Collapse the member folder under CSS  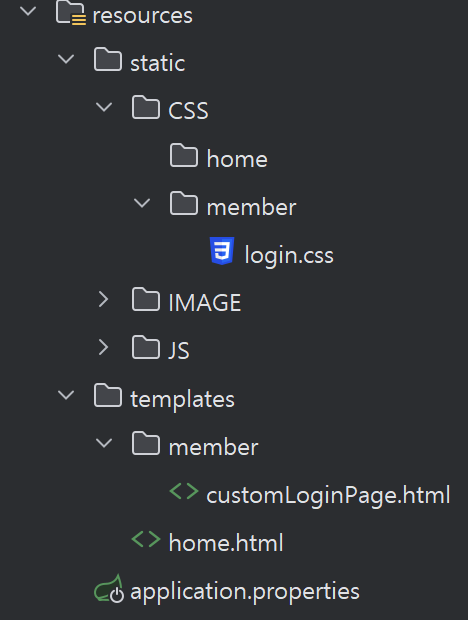click(142, 203)
